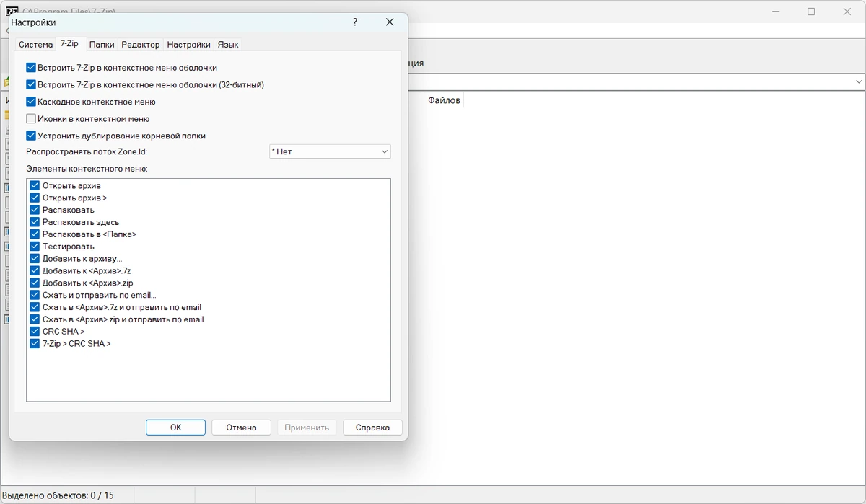Toggle Распаковать в <Папка> checkbox
The width and height of the screenshot is (866, 504).
(x=35, y=234)
